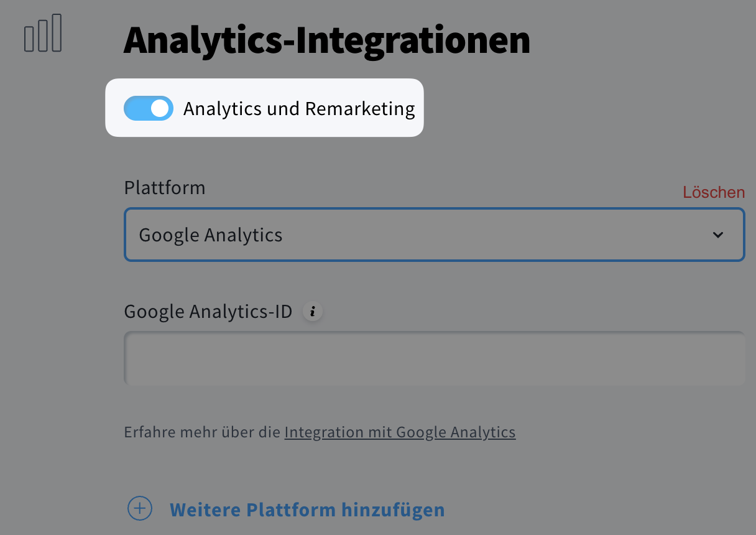Screen dimensions: 756x535
Task: Click the circled plus next to Weitere Plattform
Action: point(139,508)
